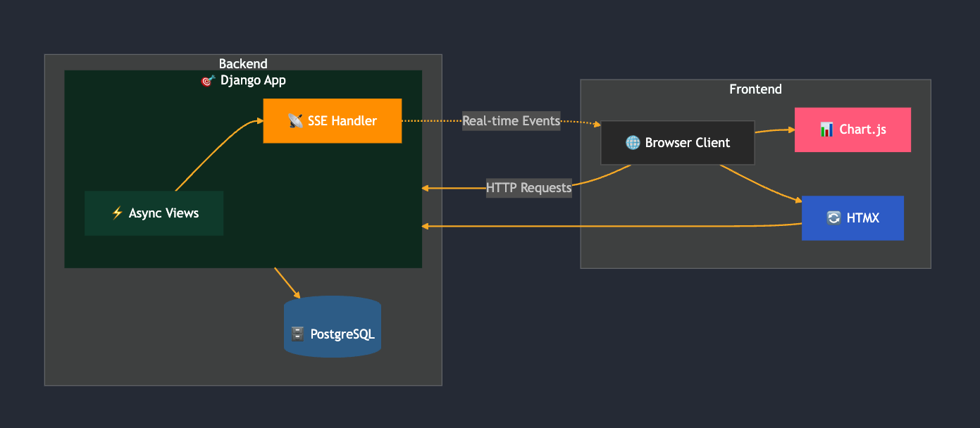Select the Frontend container title
This screenshot has height=428, width=980.
tap(755, 89)
